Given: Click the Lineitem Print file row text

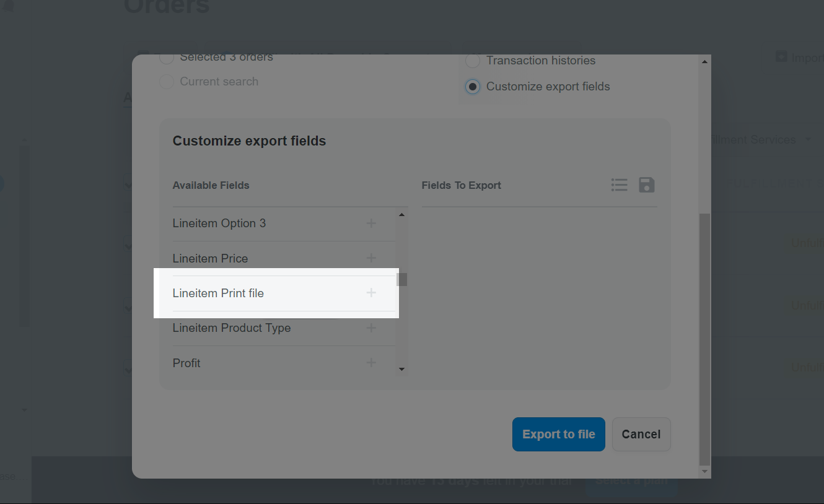Looking at the screenshot, I should point(218,293).
